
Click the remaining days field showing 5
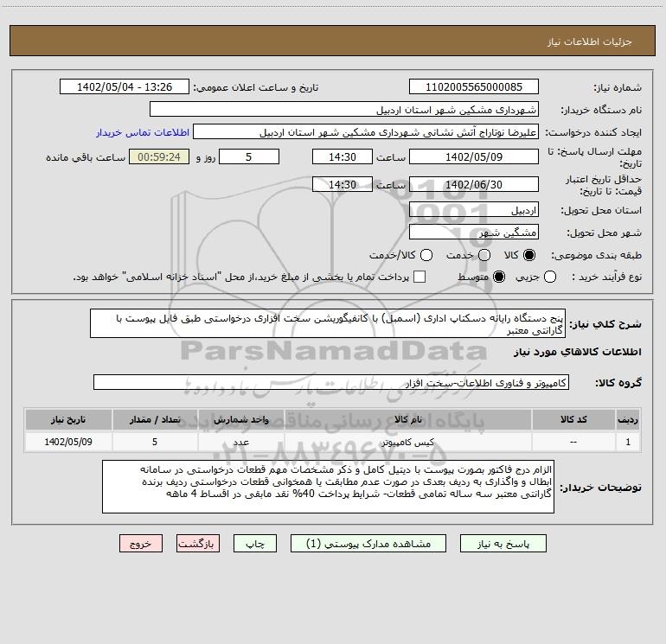249,156
